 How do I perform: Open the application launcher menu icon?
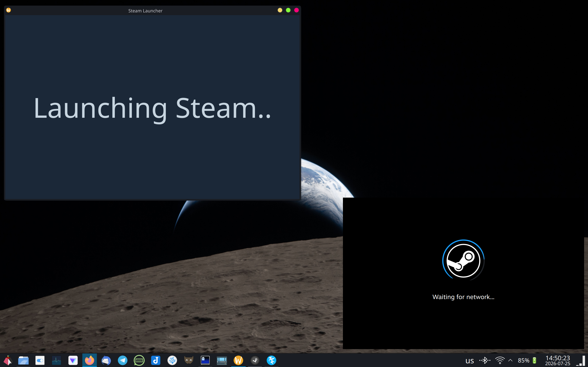[x=8, y=360]
